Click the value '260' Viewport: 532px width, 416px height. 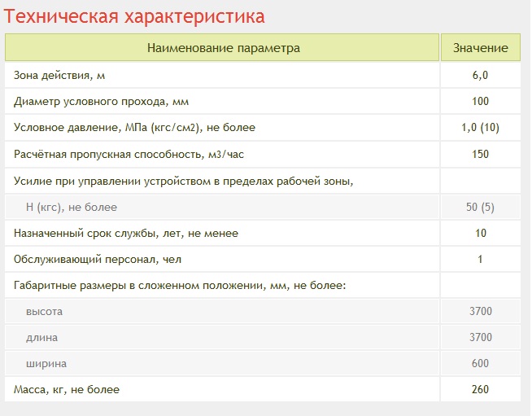(480, 389)
